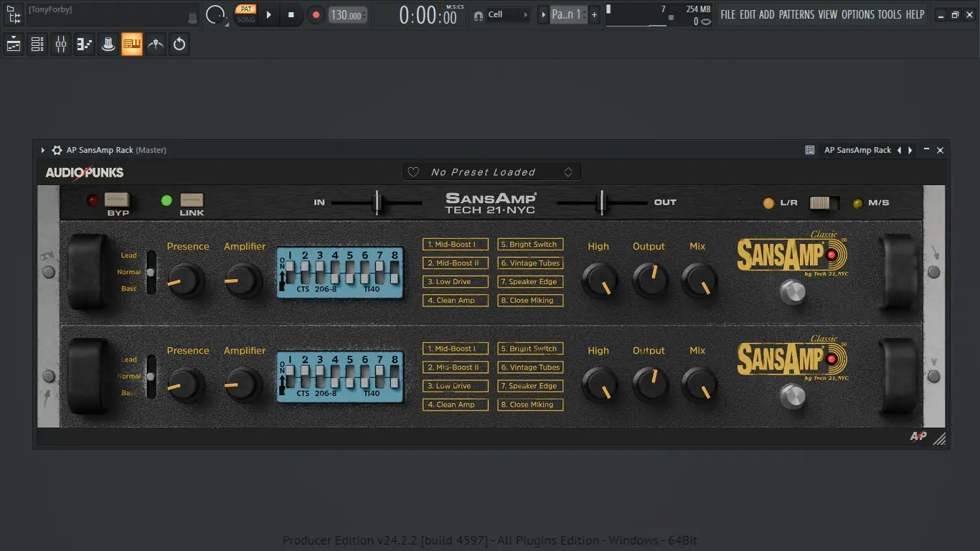Stop playback with the stop button
Viewport: 980px width, 551px height.
(x=291, y=14)
